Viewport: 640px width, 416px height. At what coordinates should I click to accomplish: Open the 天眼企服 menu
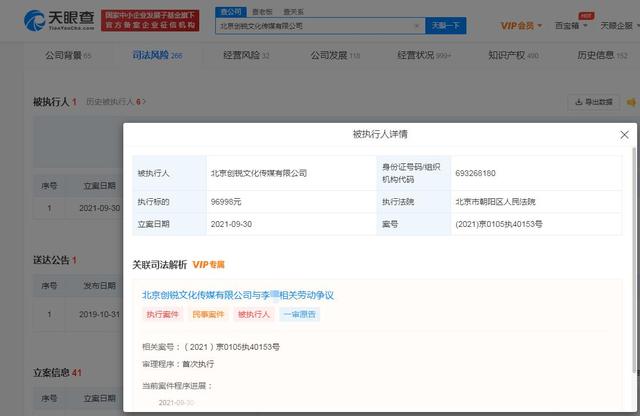(618, 26)
